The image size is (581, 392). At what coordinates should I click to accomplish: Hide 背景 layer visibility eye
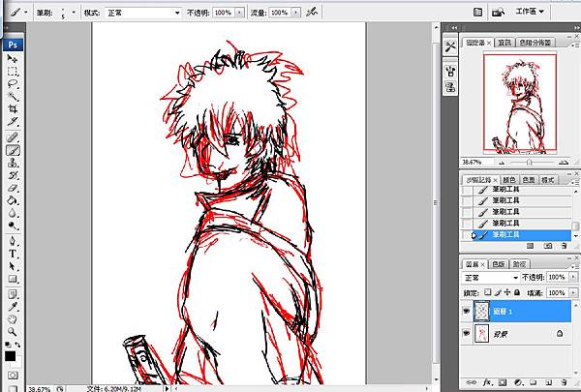466,334
